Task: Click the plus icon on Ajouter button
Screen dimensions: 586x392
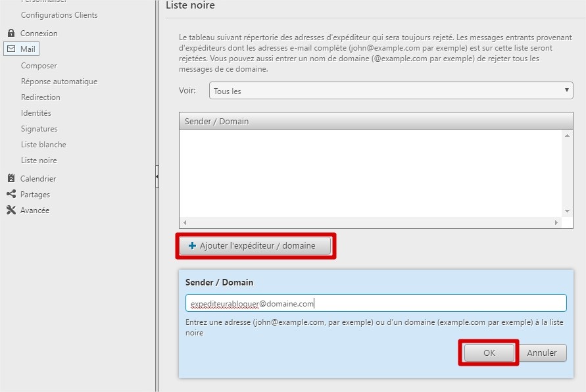Action: 192,246
